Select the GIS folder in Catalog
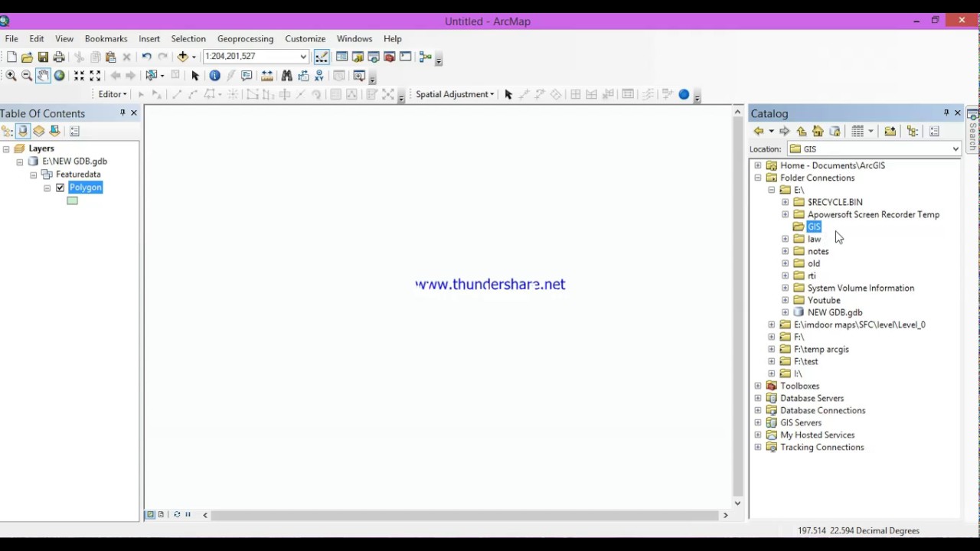980x551 pixels. (x=814, y=227)
